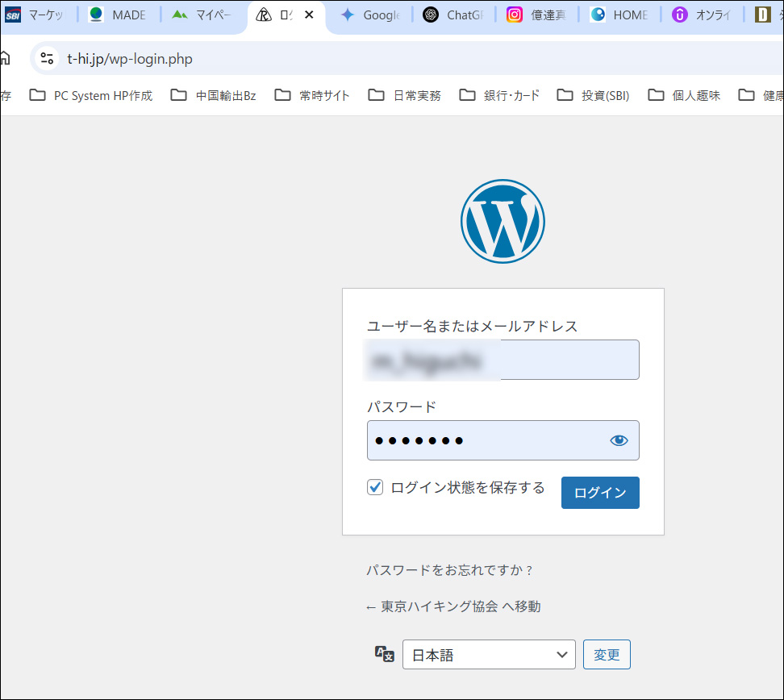Click the translate icon beside language selector
The width and height of the screenshot is (784, 700).
pos(385,654)
